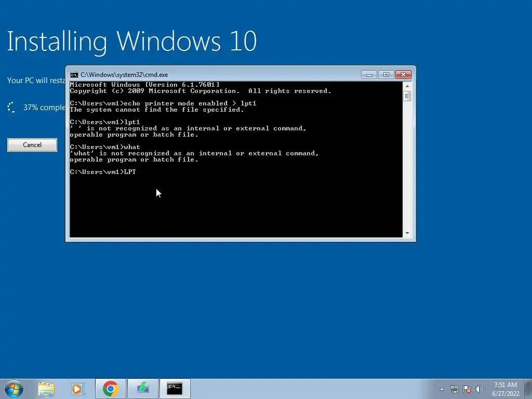Click the Cancel button in the Windows 10 installer

(32, 145)
